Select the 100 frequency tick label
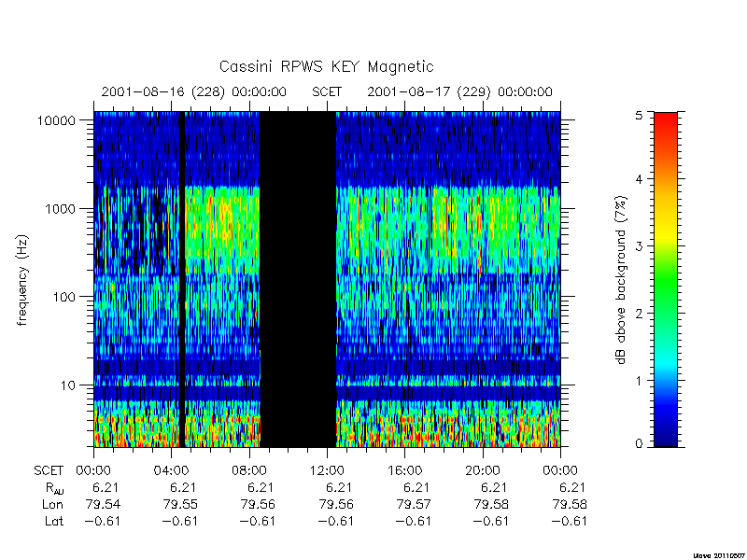This screenshot has height=560, width=747. [x=63, y=297]
